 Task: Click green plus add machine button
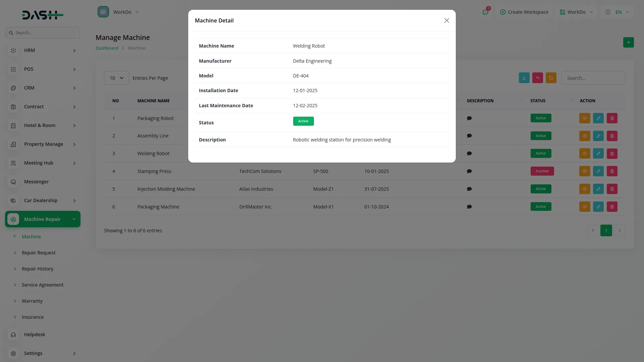[628, 43]
